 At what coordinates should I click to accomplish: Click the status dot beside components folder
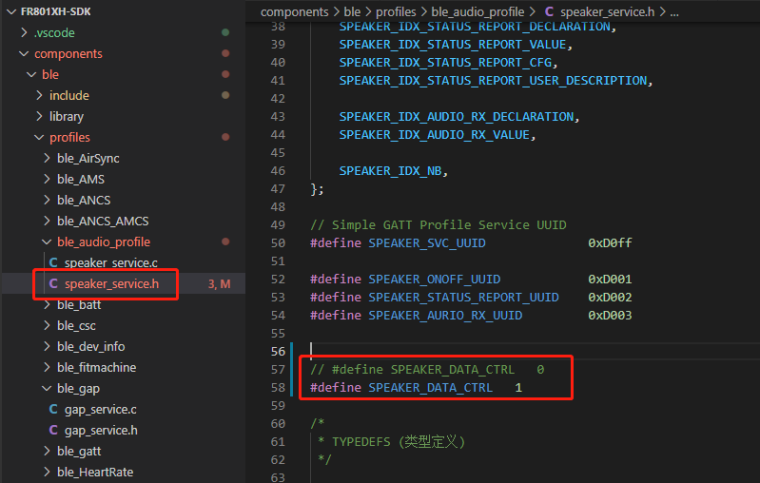coord(225,54)
